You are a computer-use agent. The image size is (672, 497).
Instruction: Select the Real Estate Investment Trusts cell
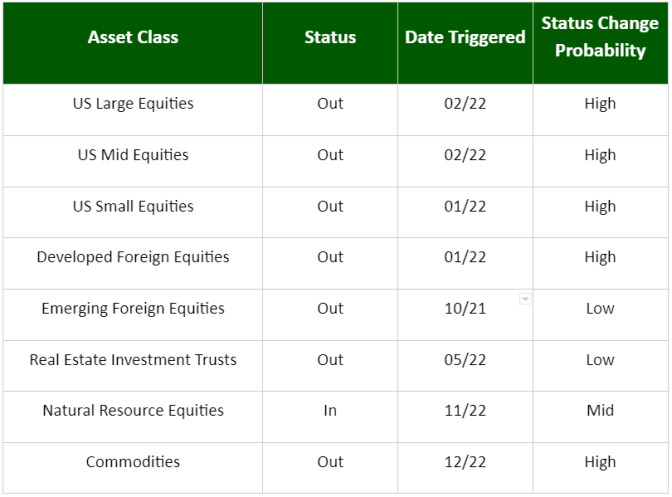pyautogui.click(x=133, y=365)
